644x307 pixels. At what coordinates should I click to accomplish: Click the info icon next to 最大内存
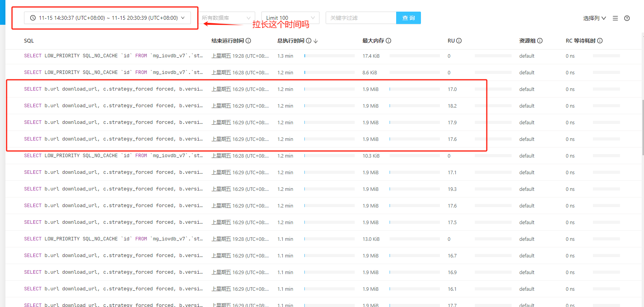(388, 41)
